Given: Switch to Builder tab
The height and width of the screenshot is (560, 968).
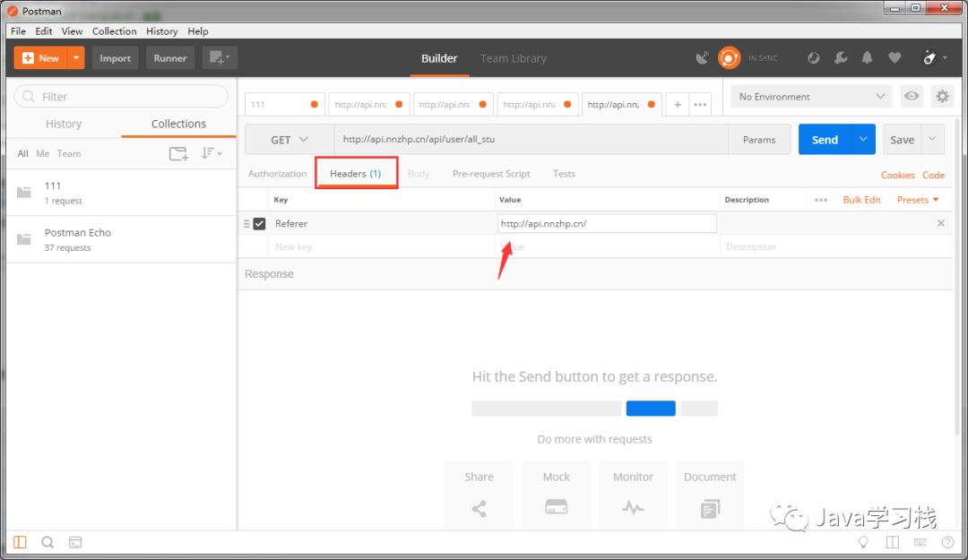Looking at the screenshot, I should point(439,58).
